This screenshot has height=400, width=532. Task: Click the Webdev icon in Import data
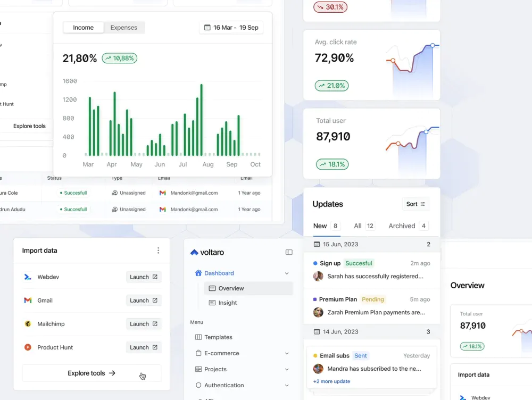[28, 277]
